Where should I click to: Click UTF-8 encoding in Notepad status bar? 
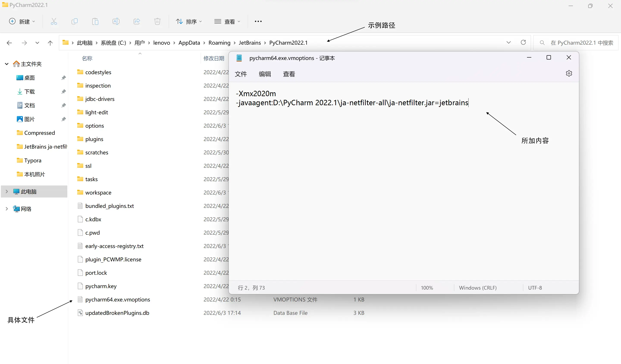(535, 288)
